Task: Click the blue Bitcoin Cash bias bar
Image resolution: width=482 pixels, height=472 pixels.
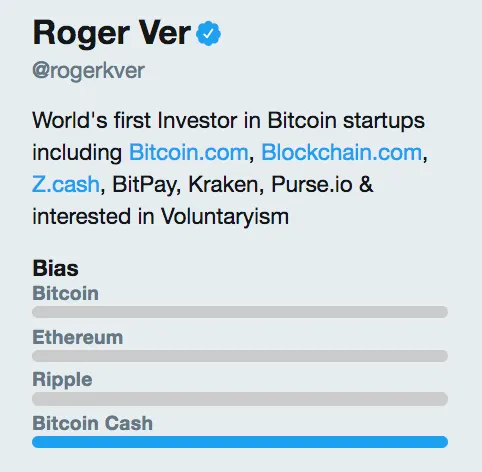Action: point(240,442)
